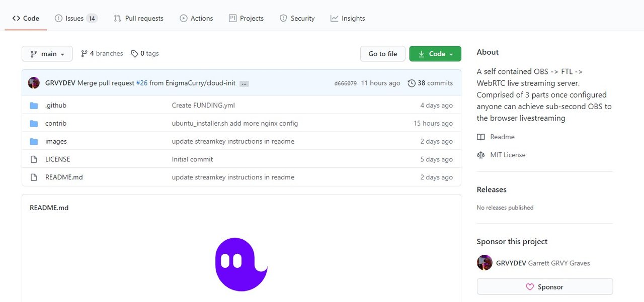Open the contrib folder
Image resolution: width=644 pixels, height=302 pixels.
[56, 124]
